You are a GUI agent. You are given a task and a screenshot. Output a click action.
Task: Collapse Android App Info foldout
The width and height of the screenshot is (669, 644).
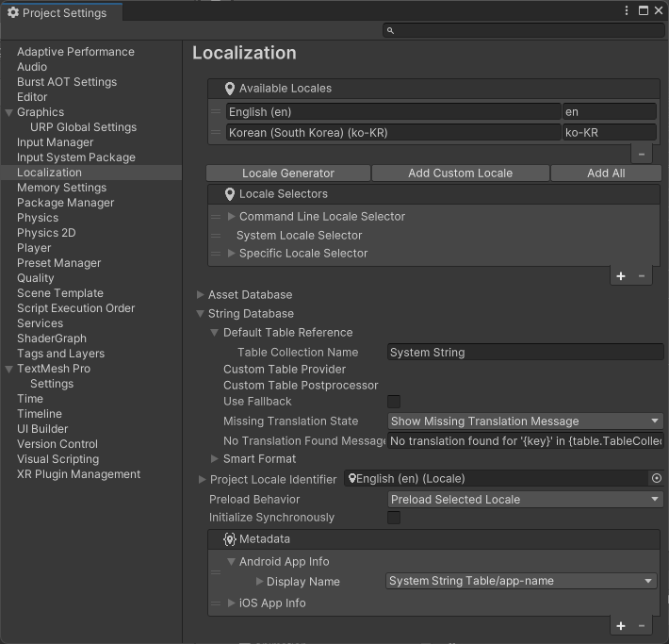(231, 562)
